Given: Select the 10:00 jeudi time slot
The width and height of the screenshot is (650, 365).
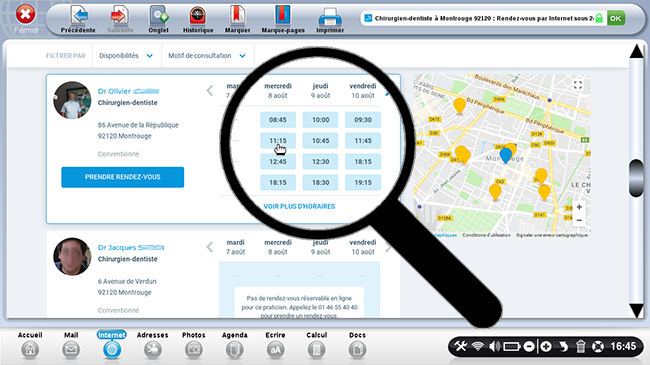Looking at the screenshot, I should 320,120.
